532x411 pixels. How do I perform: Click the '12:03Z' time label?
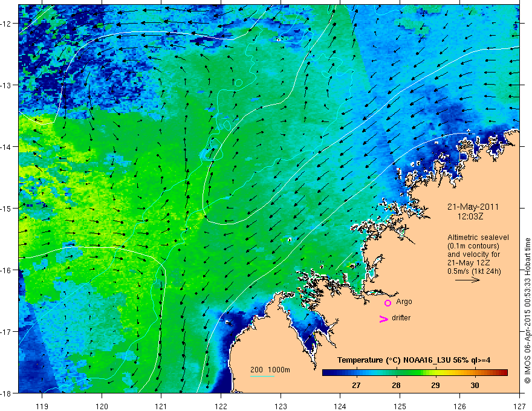[470, 216]
